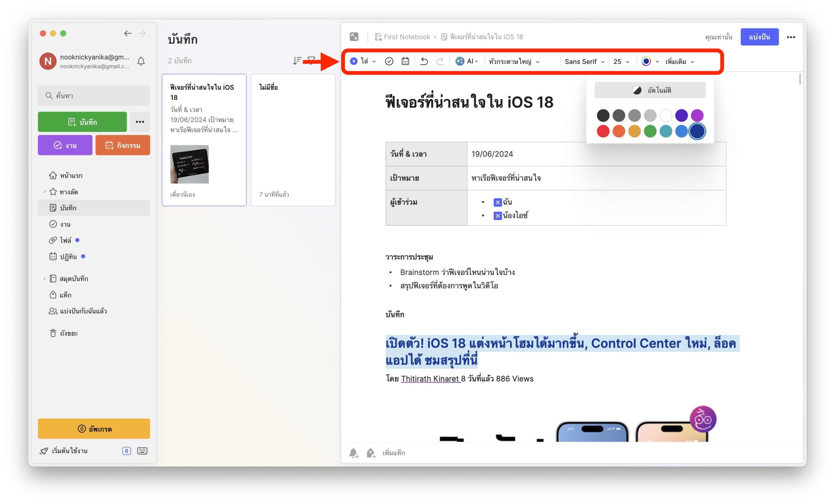Open the Sans Serif font dropdown
The height and width of the screenshot is (504, 835).
584,61
